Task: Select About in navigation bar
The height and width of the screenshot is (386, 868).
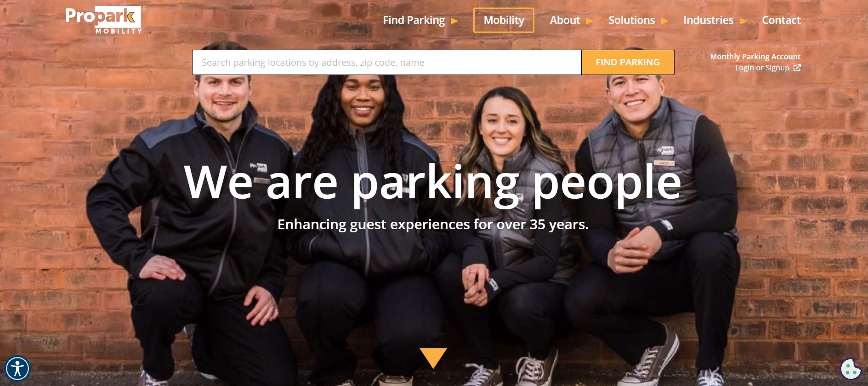Action: (x=565, y=20)
